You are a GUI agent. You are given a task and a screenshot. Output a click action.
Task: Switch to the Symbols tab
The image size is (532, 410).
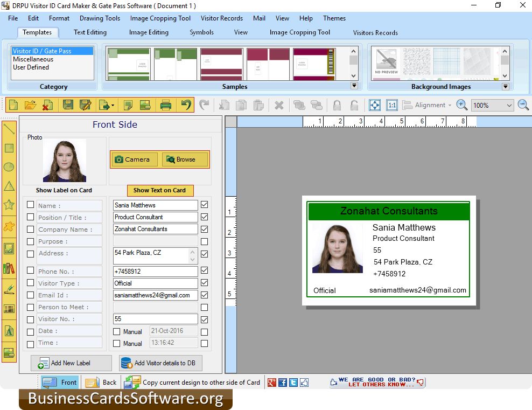coord(201,32)
